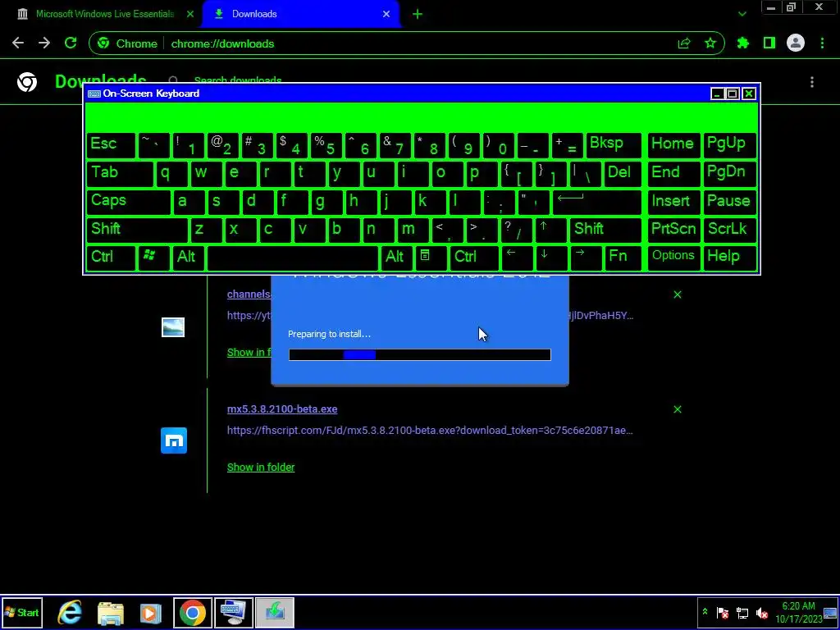
Task: Click the Tab key on On-Screen Keyboard
Action: click(120, 174)
